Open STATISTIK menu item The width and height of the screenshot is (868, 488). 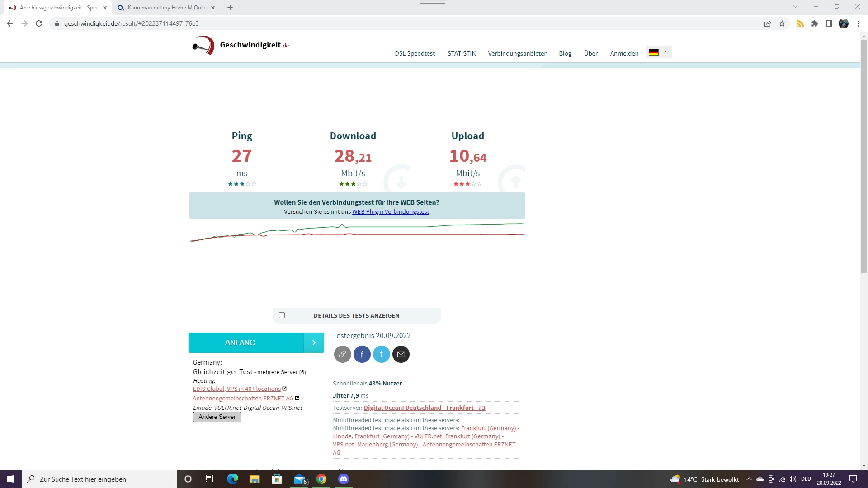(x=461, y=53)
